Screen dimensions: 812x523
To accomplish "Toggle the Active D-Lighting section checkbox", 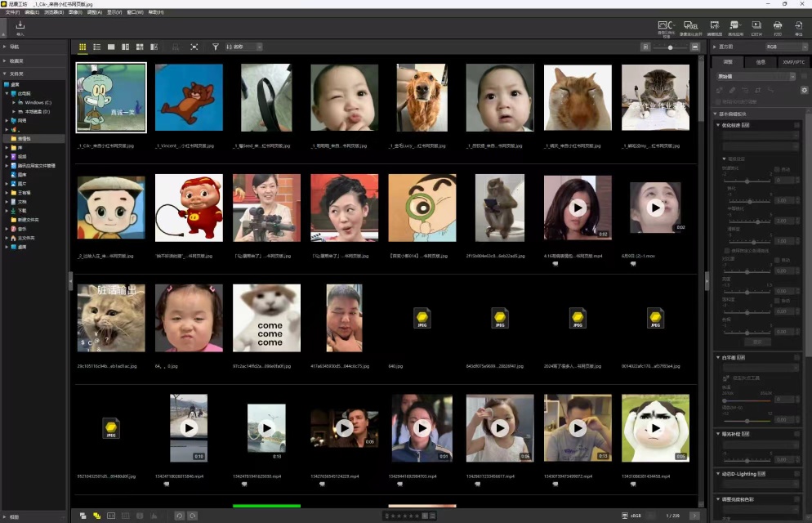I will (797, 474).
